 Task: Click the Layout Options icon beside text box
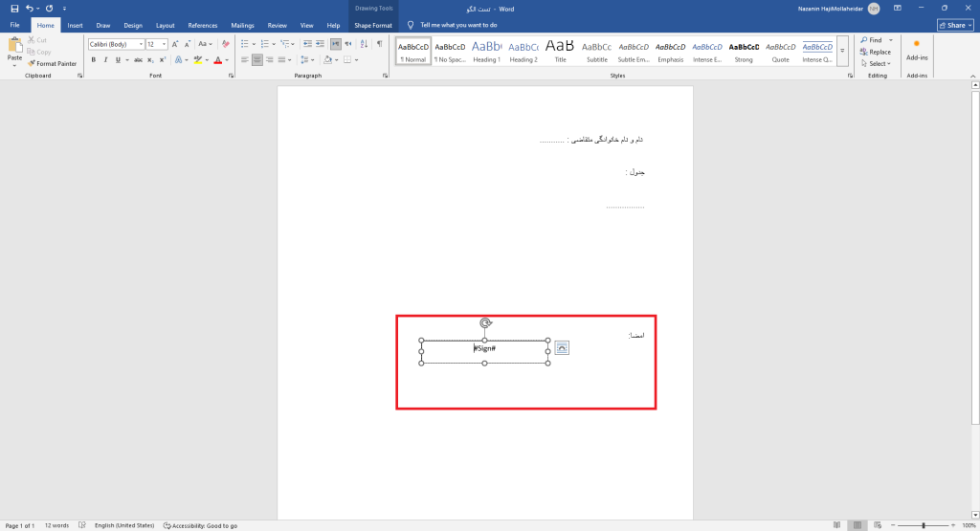pos(562,348)
